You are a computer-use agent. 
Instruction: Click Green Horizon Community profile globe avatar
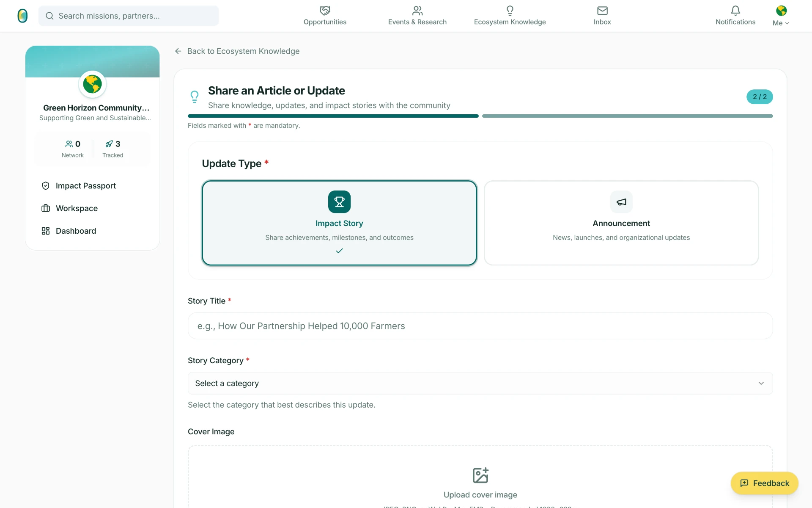[x=92, y=84]
